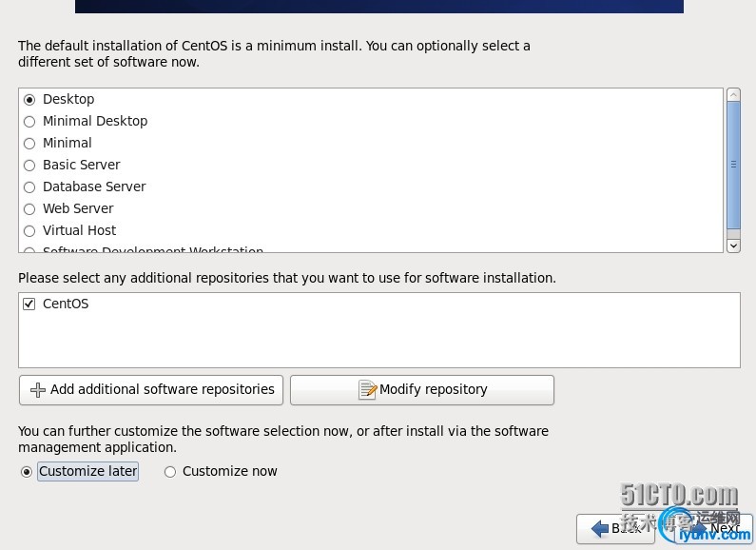Choose the Minimal Desktop radio button

[x=29, y=122]
